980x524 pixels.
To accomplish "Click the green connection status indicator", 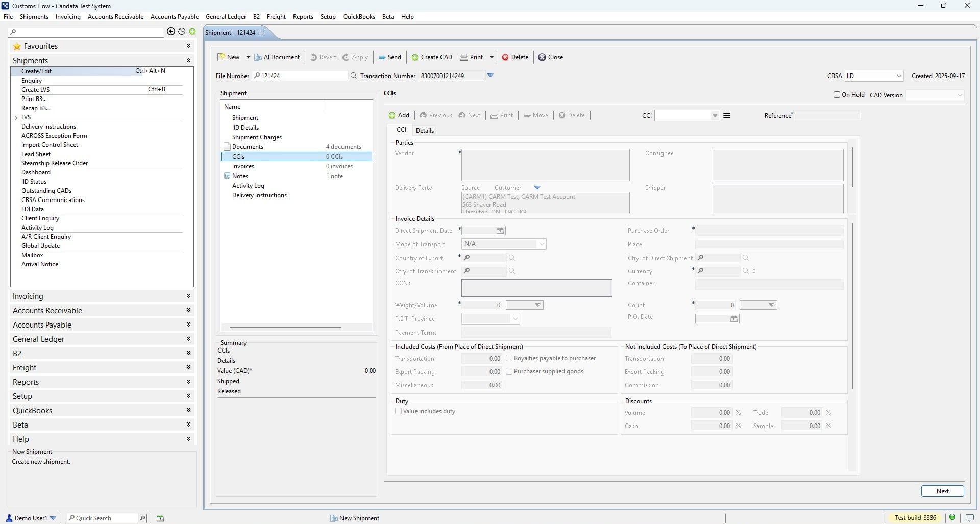I will [x=952, y=518].
